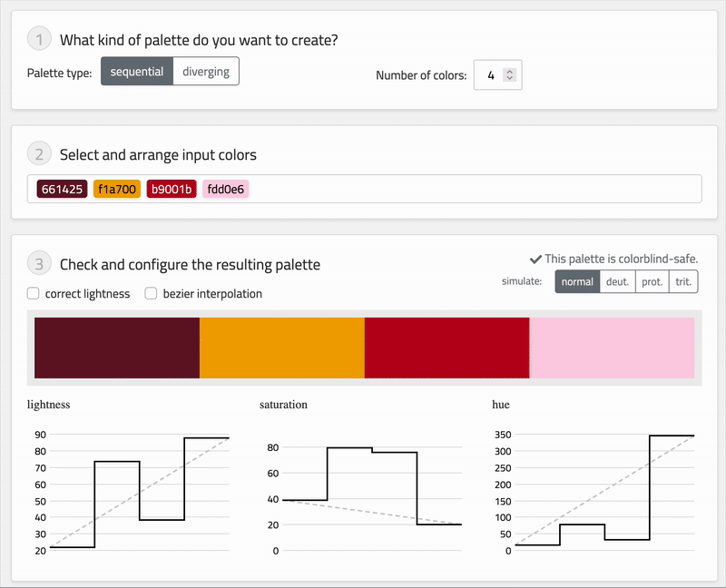726x588 pixels.
Task: Select normal vision simulation
Action: (577, 282)
